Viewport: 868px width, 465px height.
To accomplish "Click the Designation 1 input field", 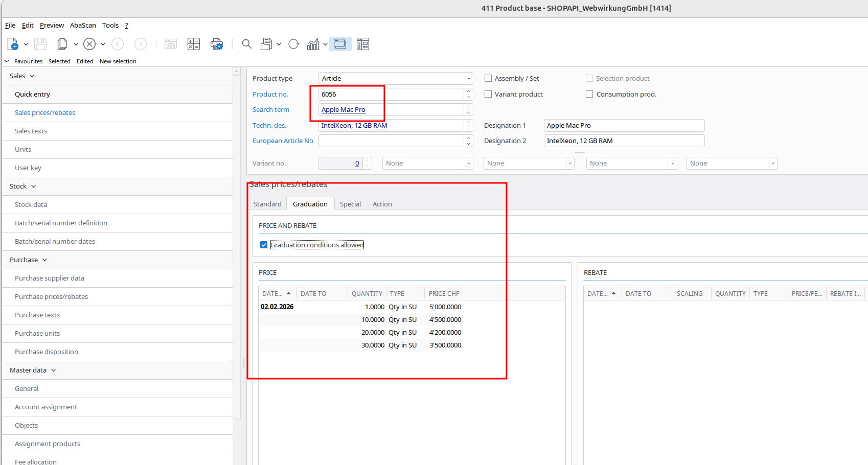I will (624, 125).
